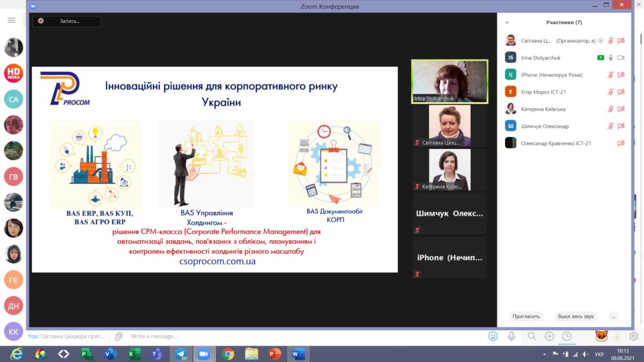Collapse the Участники panel chevron
The width and height of the screenshot is (644, 362).
[508, 23]
